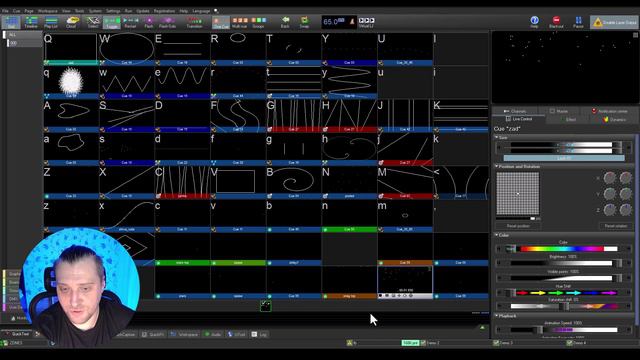
Task: Open the Notification center tab
Action: coord(610,111)
